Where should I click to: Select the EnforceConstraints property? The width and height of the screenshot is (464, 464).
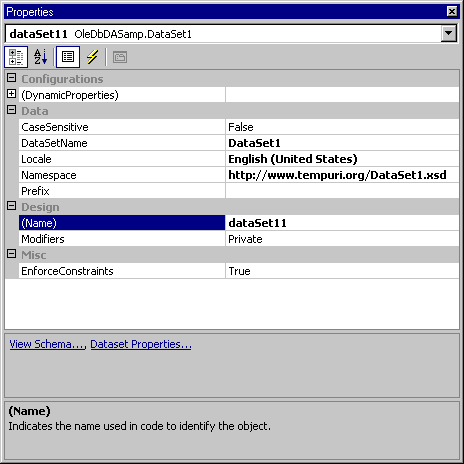click(122, 271)
